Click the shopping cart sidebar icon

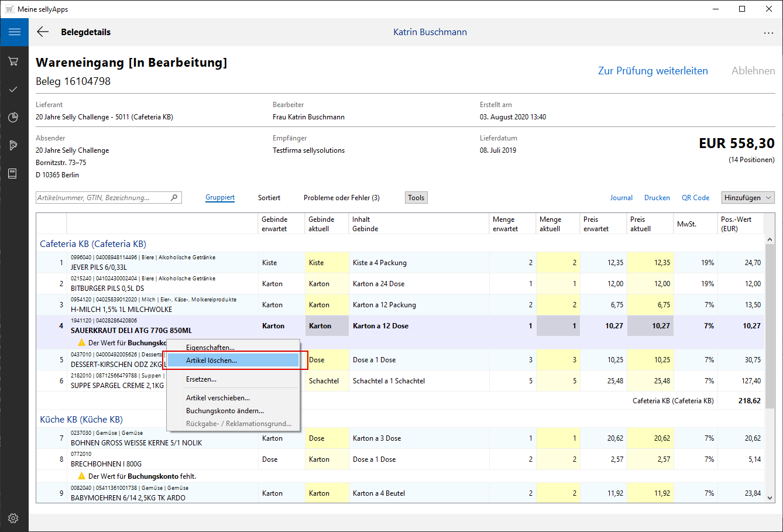click(13, 61)
